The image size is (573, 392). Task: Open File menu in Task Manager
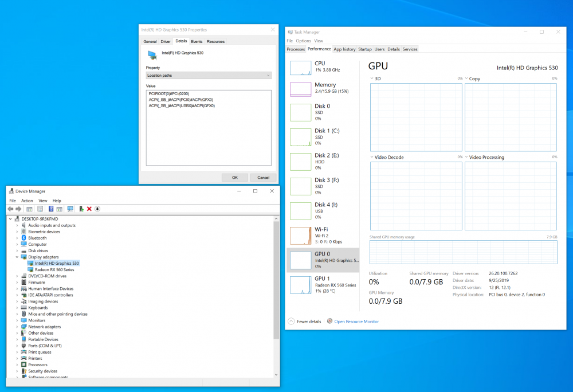point(290,41)
